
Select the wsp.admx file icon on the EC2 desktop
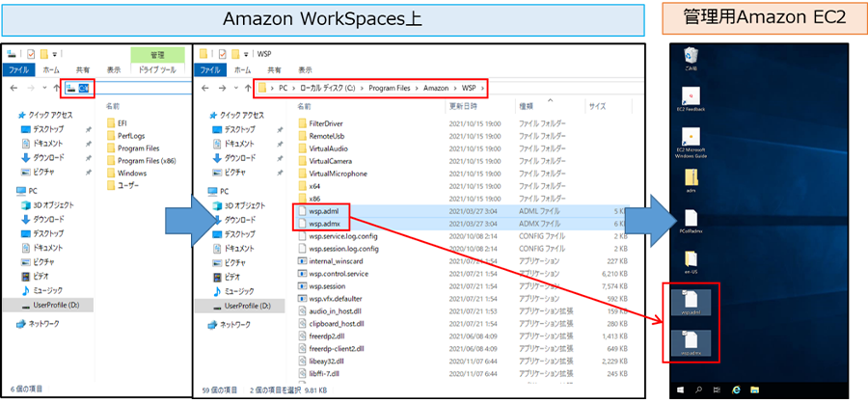pos(691,343)
